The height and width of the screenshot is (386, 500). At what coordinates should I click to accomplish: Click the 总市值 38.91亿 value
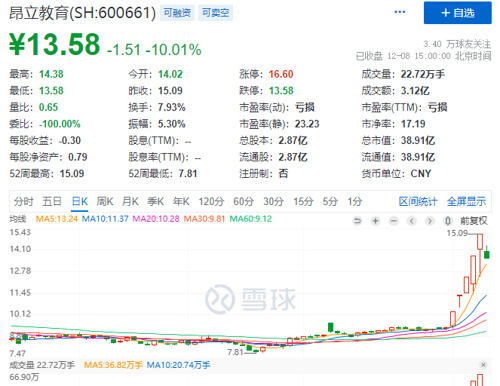(x=418, y=140)
